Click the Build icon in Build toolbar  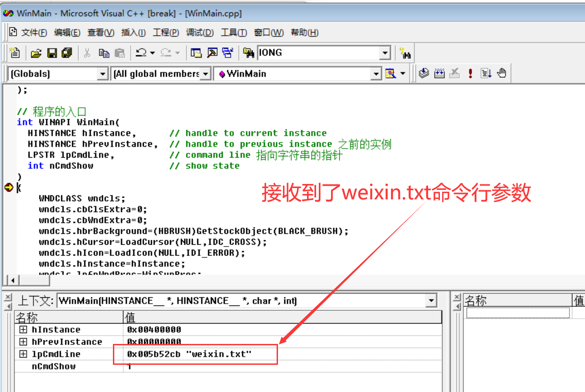[x=439, y=73]
